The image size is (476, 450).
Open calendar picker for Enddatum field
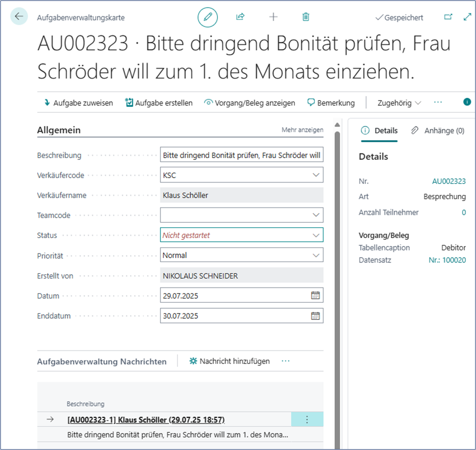point(315,315)
